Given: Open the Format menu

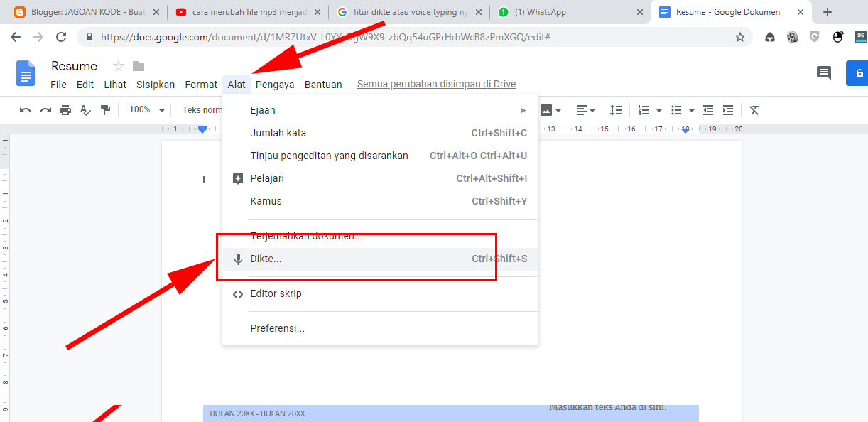Looking at the screenshot, I should pyautogui.click(x=201, y=85).
